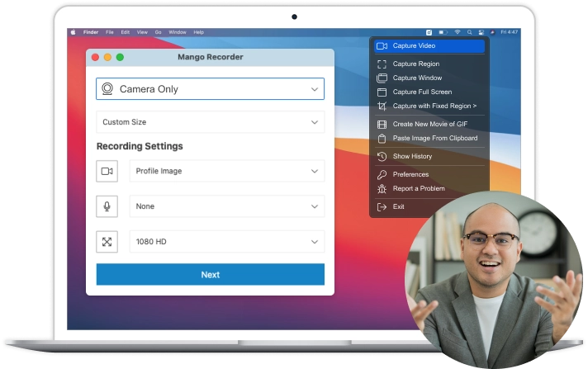Click the webcam icon beside Camera Only
588x369 pixels.
click(107, 89)
